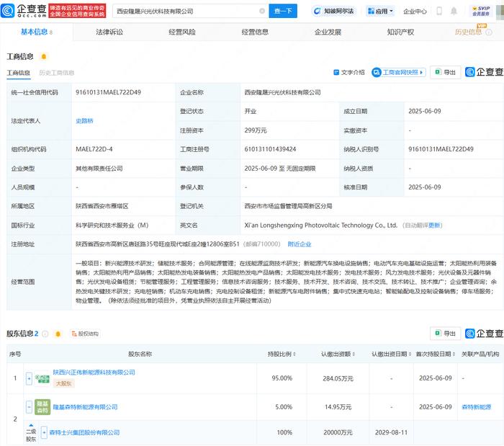
Task: Click info icon beside 历史信息 tab
Action: point(489,32)
